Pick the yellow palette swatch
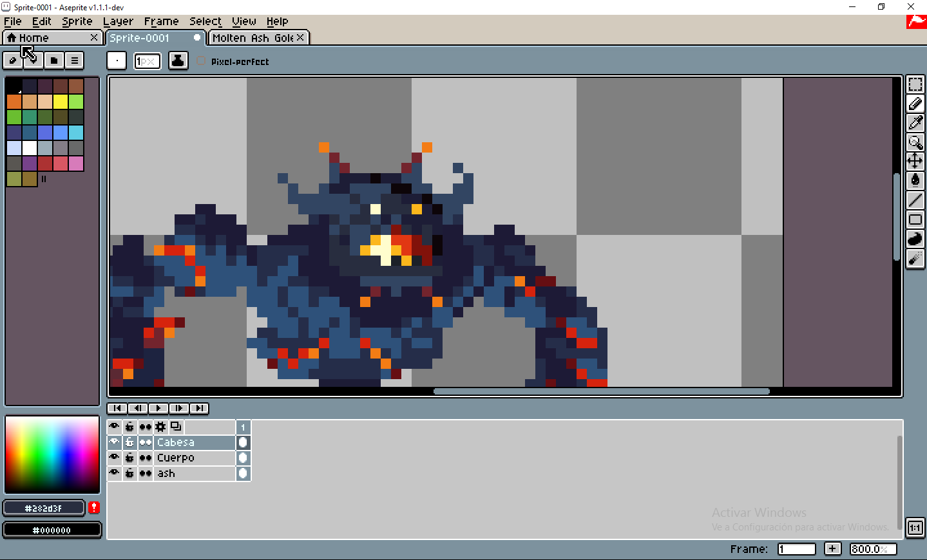This screenshot has width=927, height=560. tap(61, 101)
